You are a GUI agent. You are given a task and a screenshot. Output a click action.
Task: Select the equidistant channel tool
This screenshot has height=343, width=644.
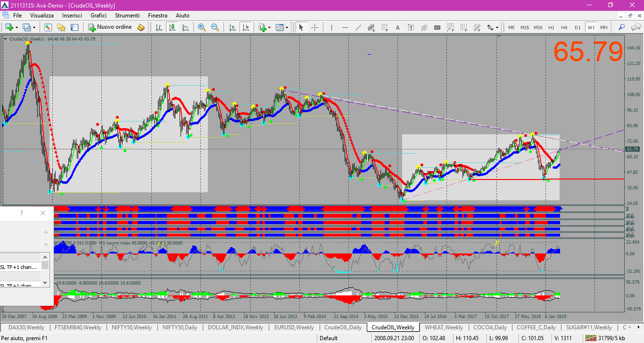(372, 27)
